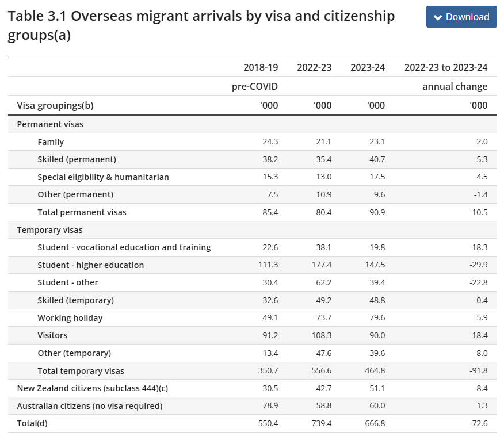
Task: Click Working holiday 2023-24 value 79.6
Action: tap(377, 317)
